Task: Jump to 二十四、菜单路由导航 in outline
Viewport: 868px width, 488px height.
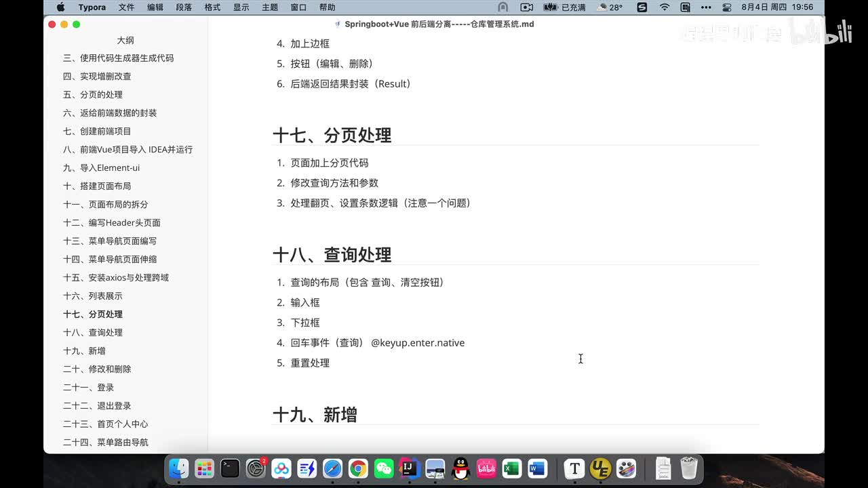Action: coord(106,443)
